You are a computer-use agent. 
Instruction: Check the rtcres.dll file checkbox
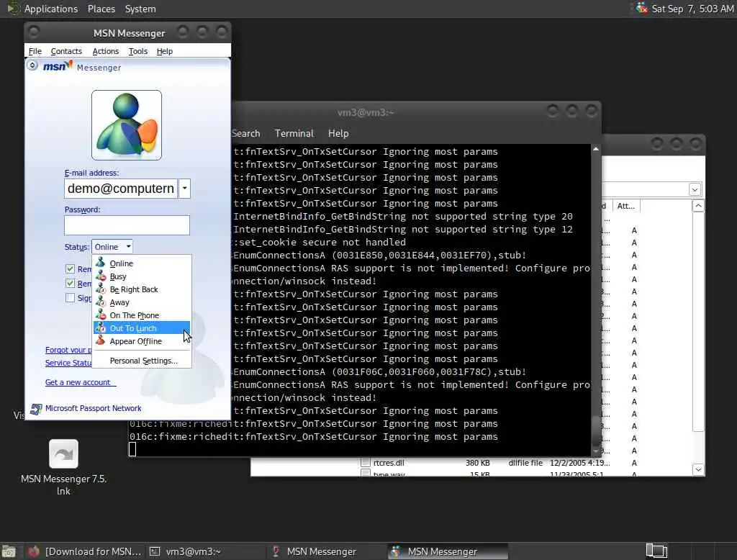pos(365,462)
